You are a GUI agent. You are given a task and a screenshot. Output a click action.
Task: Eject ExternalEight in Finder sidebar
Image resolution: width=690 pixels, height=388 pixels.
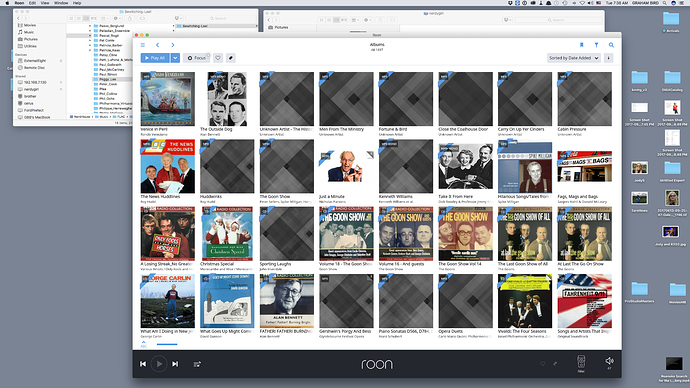(61, 61)
